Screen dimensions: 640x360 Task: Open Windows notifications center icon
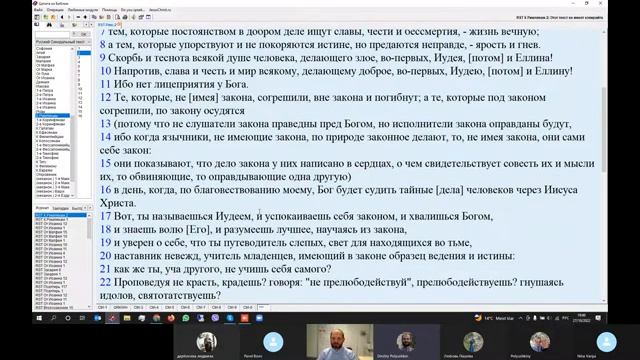coord(598,318)
